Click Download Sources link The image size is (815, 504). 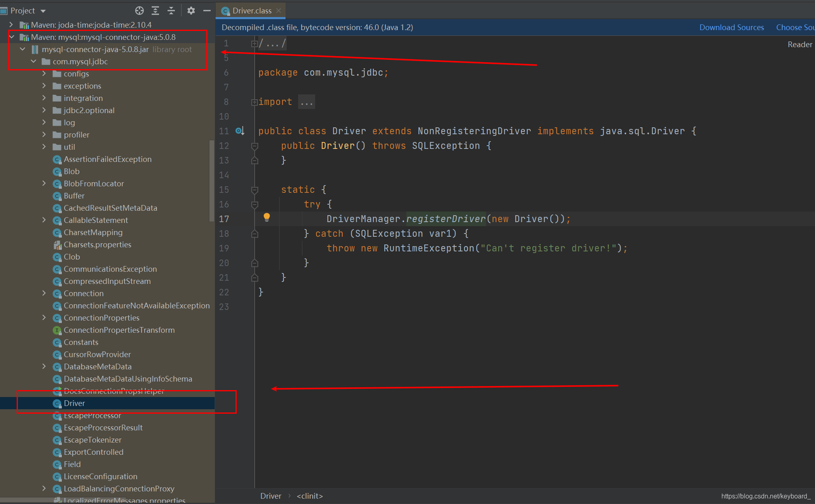click(732, 27)
